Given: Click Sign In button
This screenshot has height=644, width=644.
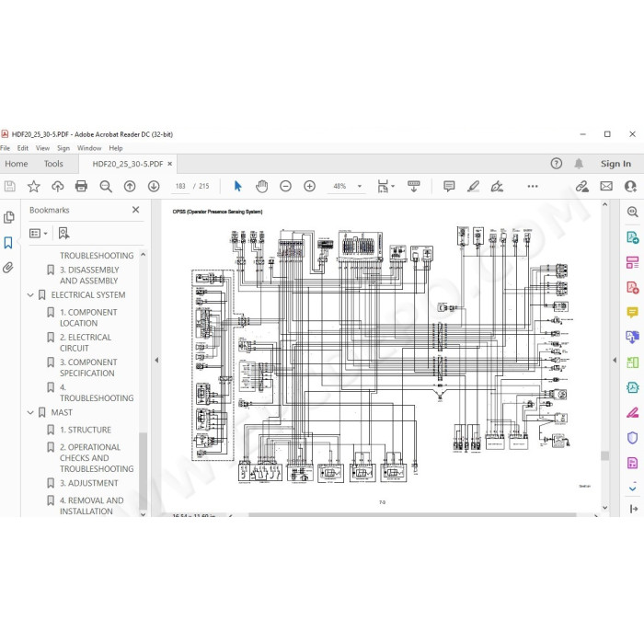Looking at the screenshot, I should click(615, 164).
